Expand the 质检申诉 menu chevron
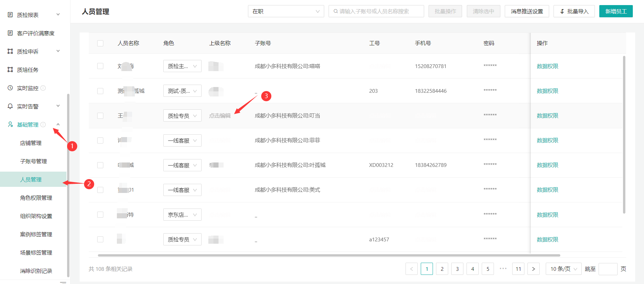Screen dimensions: 644x284 click(x=58, y=51)
